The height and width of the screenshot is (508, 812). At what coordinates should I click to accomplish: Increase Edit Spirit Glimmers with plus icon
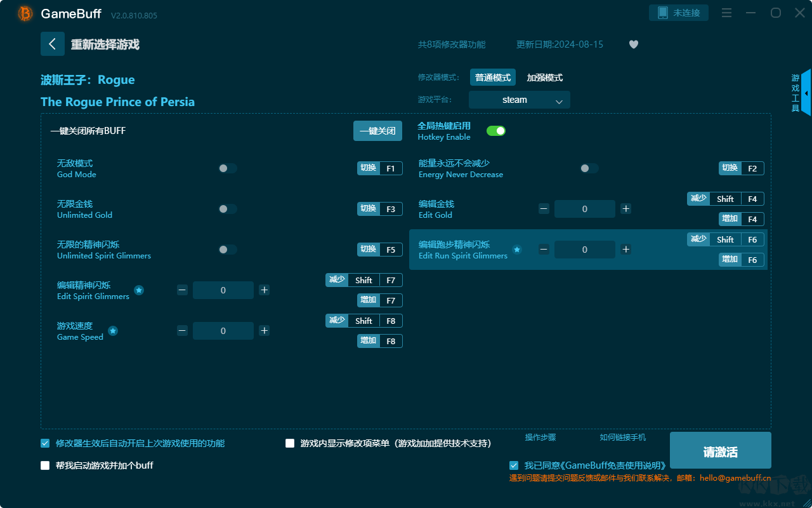click(x=264, y=290)
